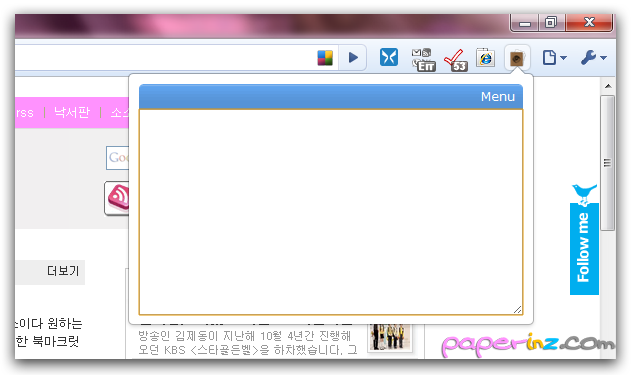631x375 pixels.
Task: Restore down the browser window
Action: tap(551, 23)
